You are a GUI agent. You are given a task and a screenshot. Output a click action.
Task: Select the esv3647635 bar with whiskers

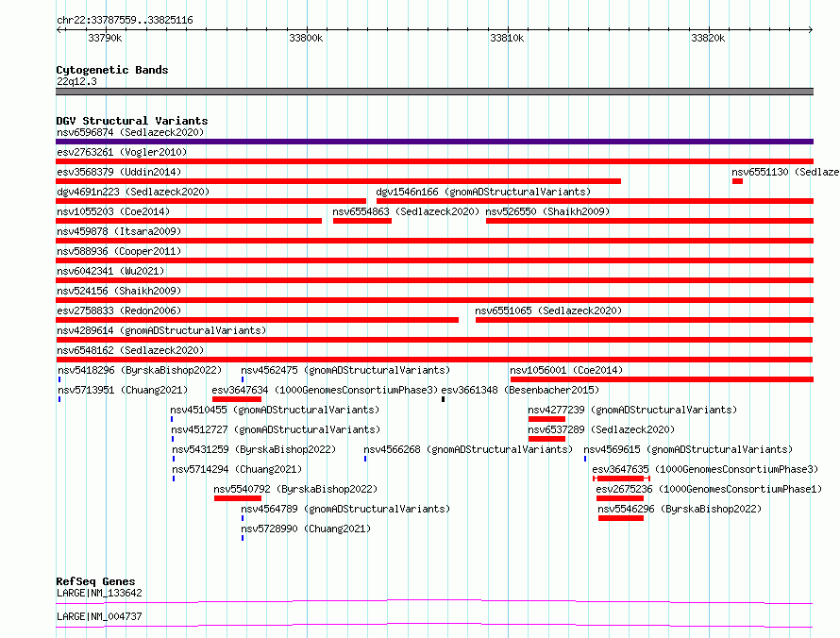tap(621, 478)
